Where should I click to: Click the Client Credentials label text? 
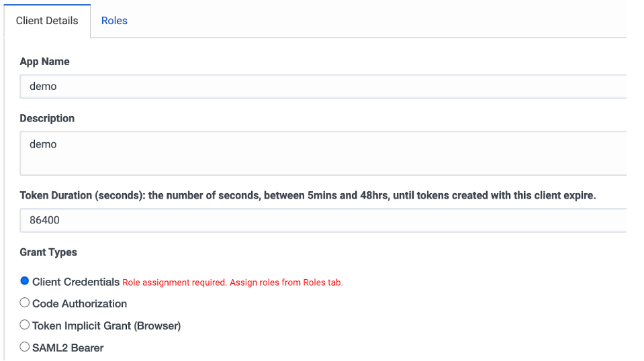pyautogui.click(x=76, y=282)
